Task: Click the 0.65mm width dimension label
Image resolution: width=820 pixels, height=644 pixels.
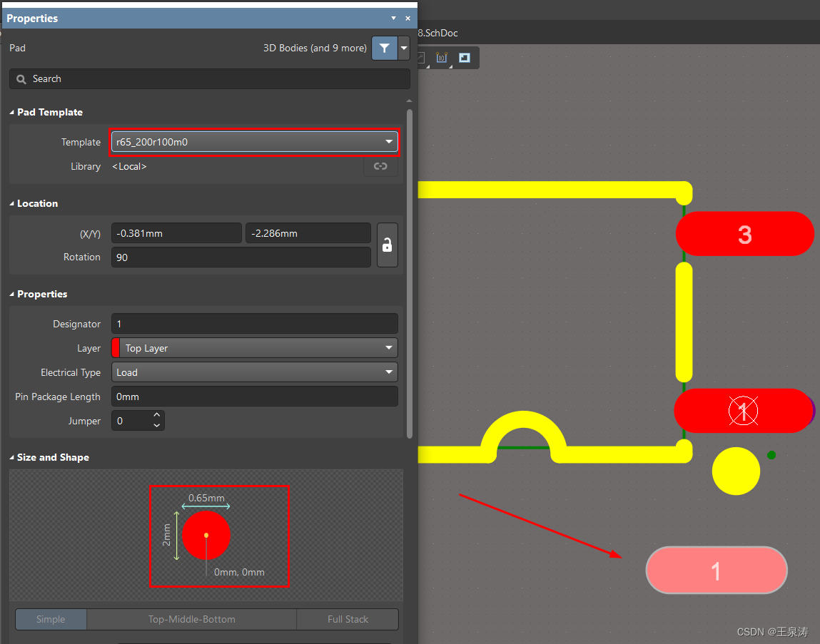Action: coord(206,499)
